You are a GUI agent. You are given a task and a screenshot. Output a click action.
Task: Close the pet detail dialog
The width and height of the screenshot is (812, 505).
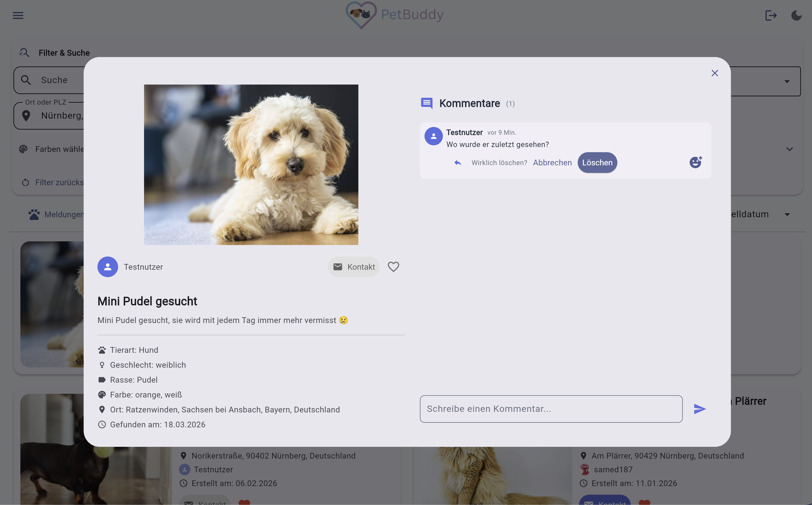click(x=715, y=73)
